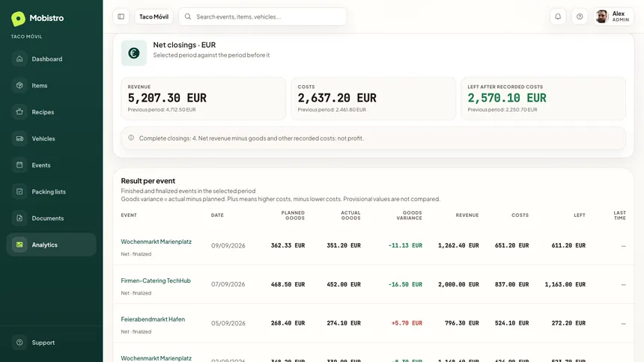Open the Alex ADMIN account menu
This screenshot has height=362, width=644.
[613, 16]
